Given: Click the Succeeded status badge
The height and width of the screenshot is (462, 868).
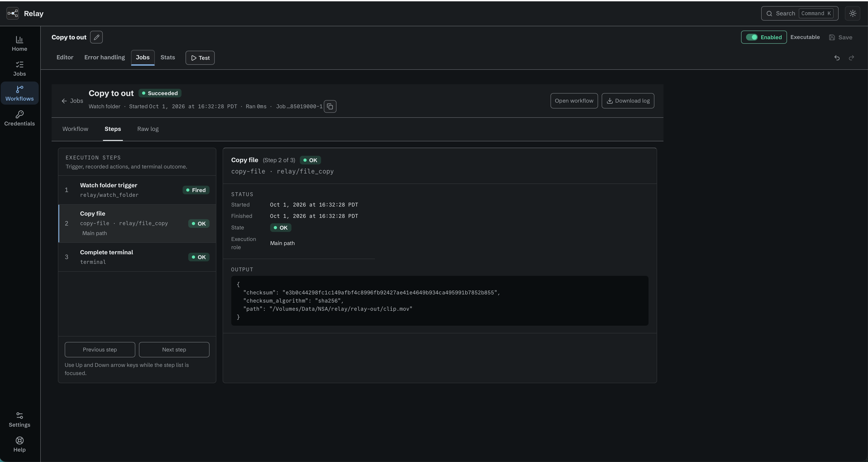Looking at the screenshot, I should point(160,93).
